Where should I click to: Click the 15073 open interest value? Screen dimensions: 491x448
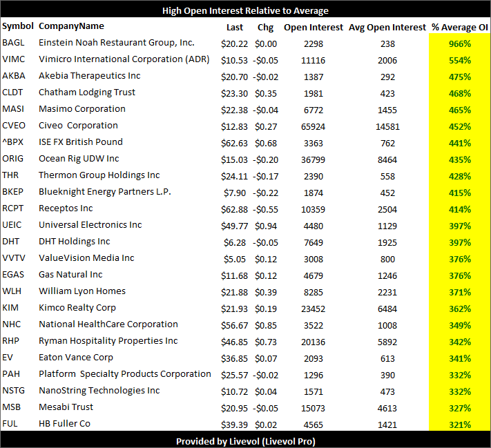(313, 409)
